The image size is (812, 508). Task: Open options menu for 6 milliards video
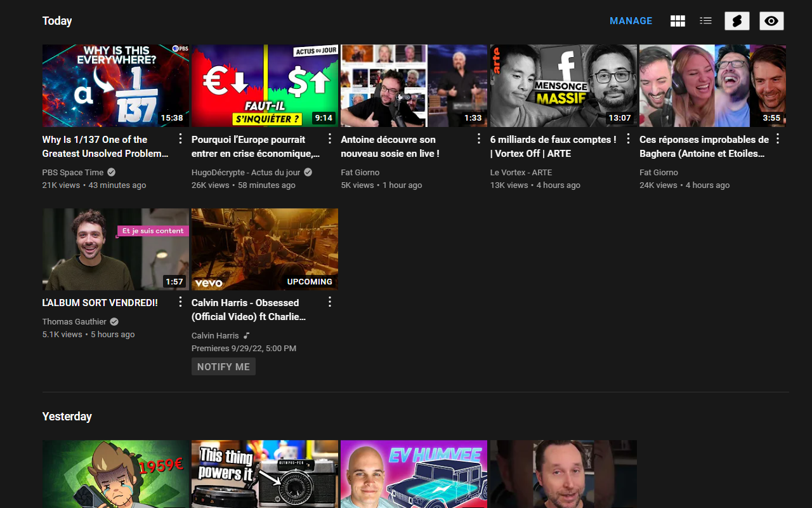(629, 138)
